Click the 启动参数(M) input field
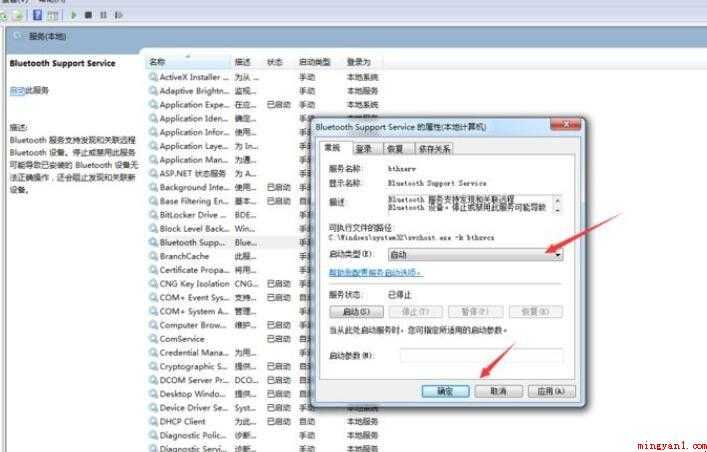The image size is (707, 452). click(481, 355)
